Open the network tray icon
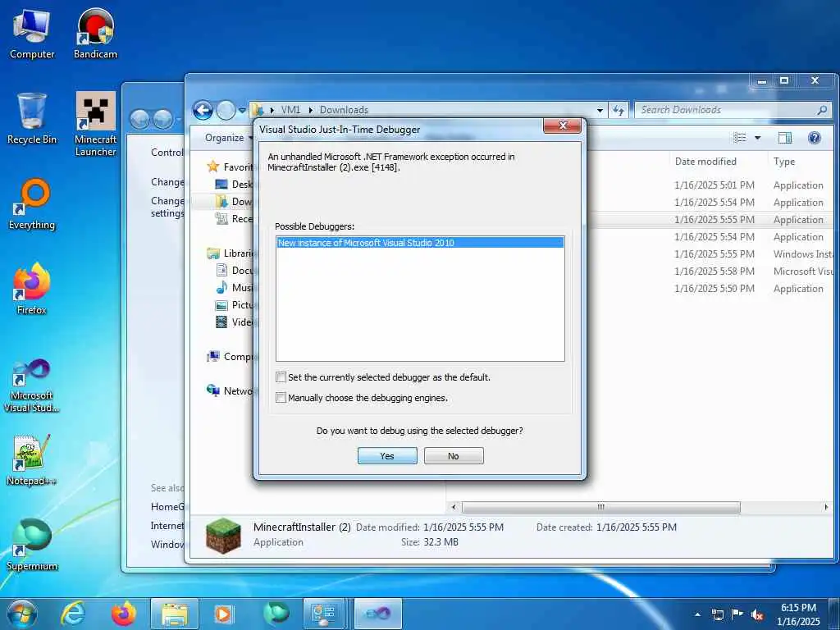The image size is (840, 630). [x=717, y=614]
